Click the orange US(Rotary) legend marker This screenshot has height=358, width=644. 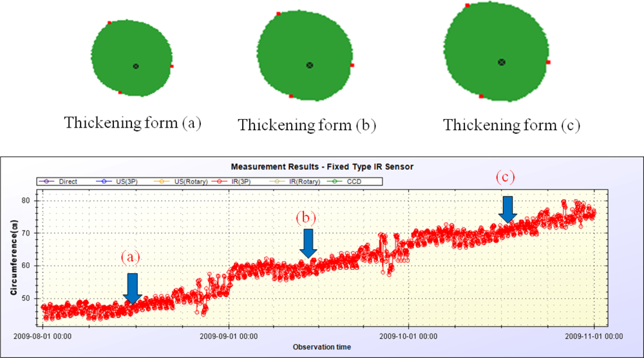click(162, 182)
